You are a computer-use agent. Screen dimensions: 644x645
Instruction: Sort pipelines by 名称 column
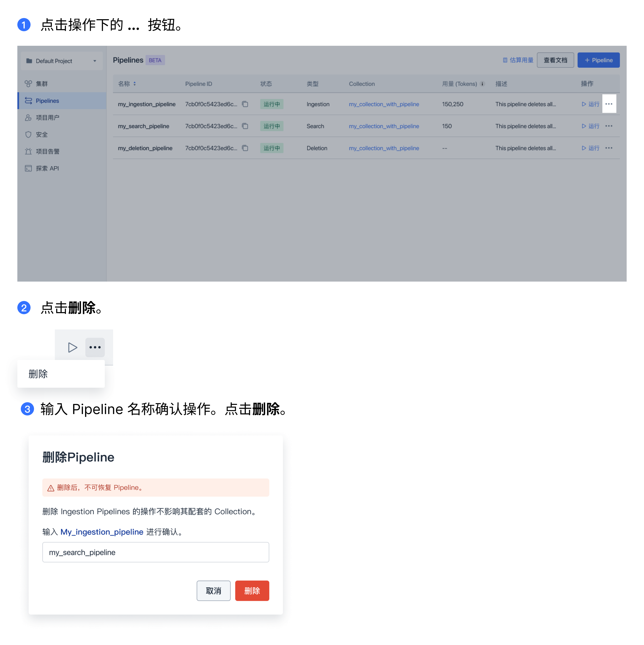coord(135,84)
